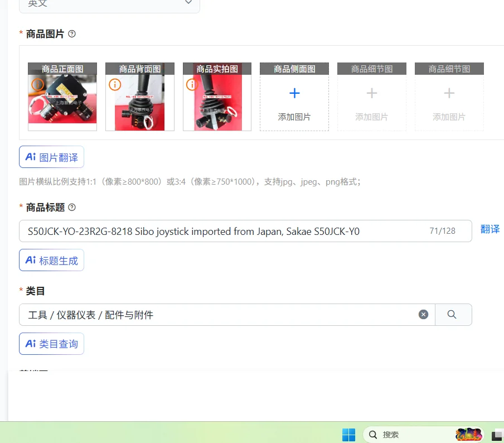Click 类目 field showing 工具 / 仪器仪表
Image resolution: width=504 pixels, height=443 pixels.
[x=227, y=315]
